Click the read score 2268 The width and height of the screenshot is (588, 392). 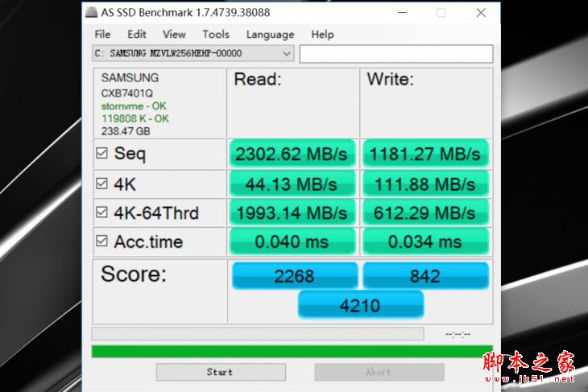(295, 276)
